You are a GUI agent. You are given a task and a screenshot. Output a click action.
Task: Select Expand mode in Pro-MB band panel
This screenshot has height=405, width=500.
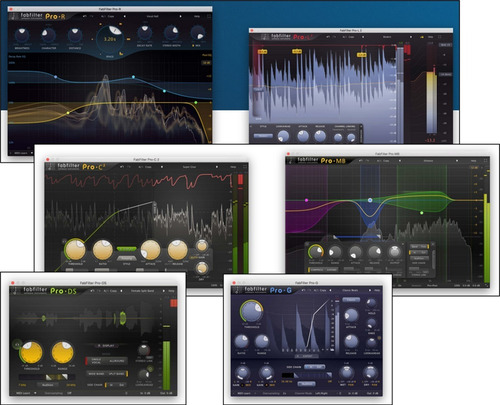click(332, 270)
